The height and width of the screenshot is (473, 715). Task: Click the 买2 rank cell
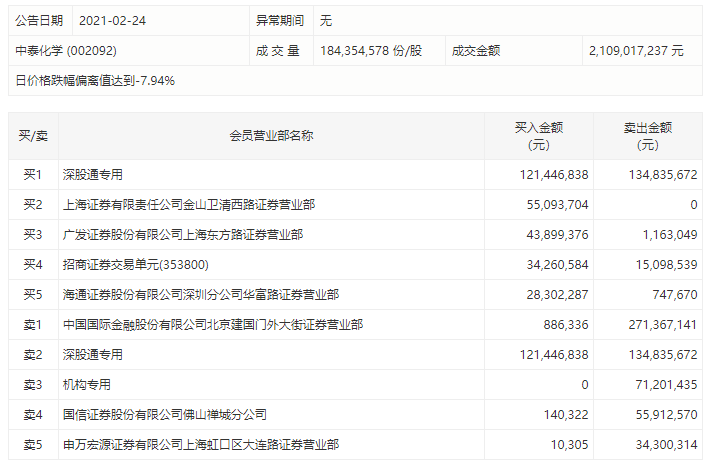coord(33,205)
